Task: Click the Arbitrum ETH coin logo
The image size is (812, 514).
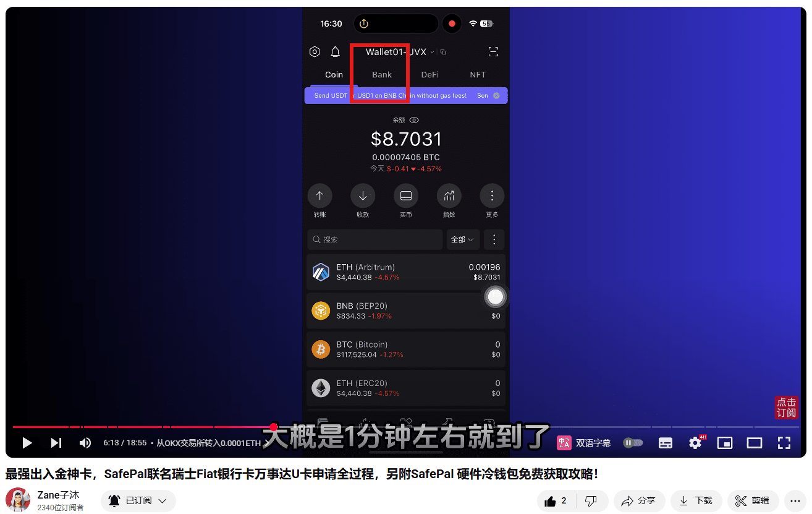Action: [x=321, y=272]
